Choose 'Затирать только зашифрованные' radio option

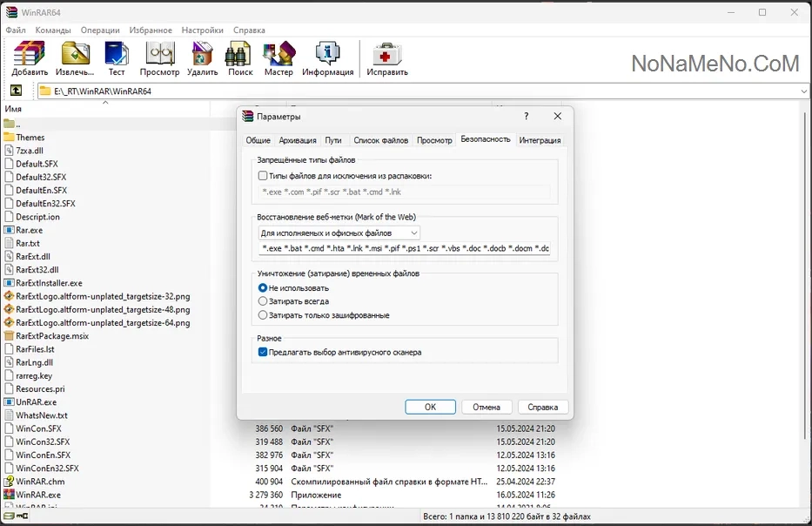(x=264, y=315)
